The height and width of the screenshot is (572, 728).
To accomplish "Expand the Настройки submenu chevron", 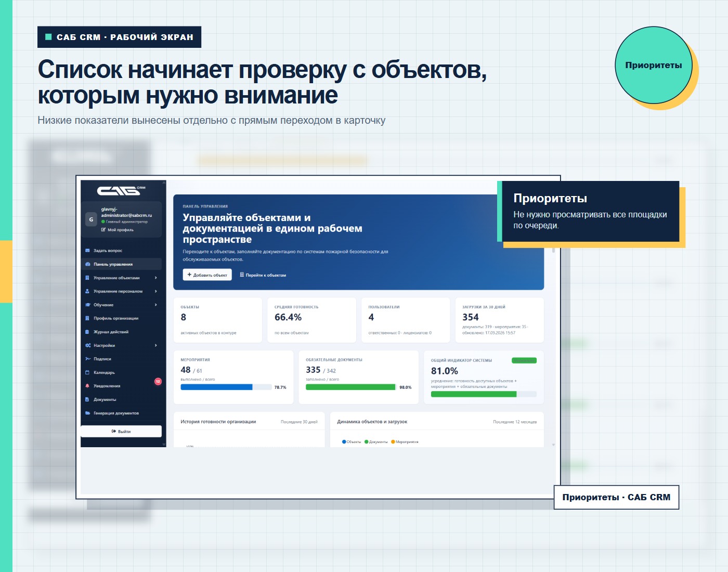I will click(156, 345).
